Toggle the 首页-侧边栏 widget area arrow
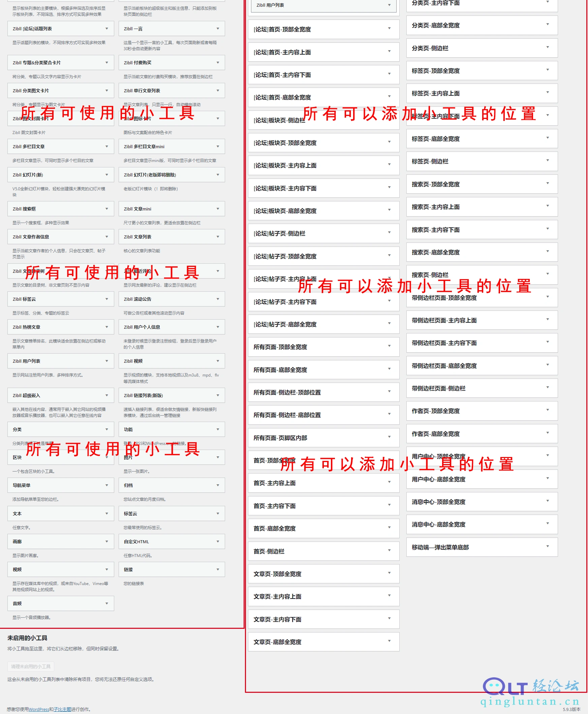Image resolution: width=588 pixels, height=714 pixels. point(389,550)
